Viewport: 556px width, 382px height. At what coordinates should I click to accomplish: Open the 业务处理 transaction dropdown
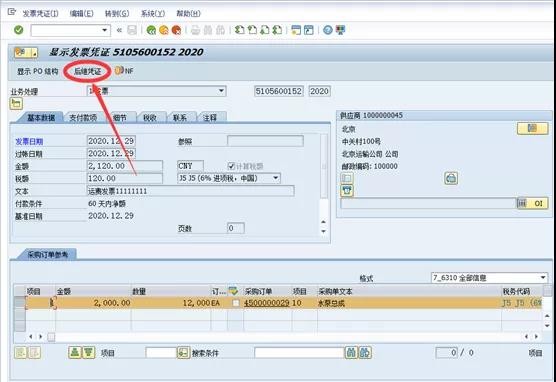pos(221,91)
